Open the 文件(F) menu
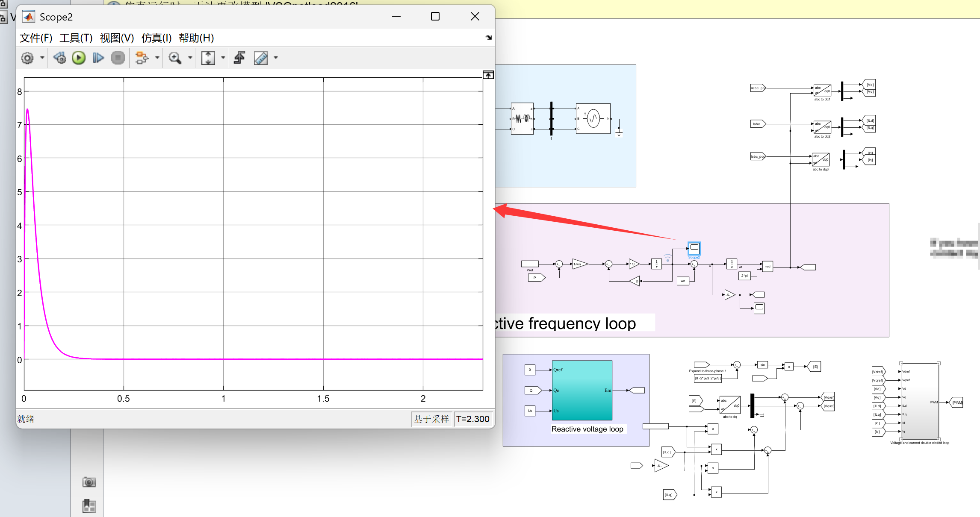Image resolution: width=980 pixels, height=517 pixels. click(36, 38)
